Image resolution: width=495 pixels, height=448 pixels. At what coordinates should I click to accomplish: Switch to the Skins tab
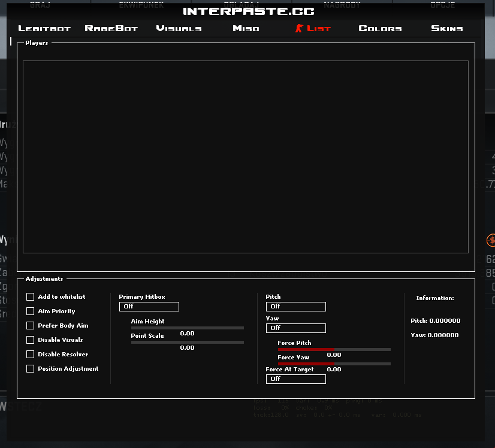pyautogui.click(x=447, y=28)
